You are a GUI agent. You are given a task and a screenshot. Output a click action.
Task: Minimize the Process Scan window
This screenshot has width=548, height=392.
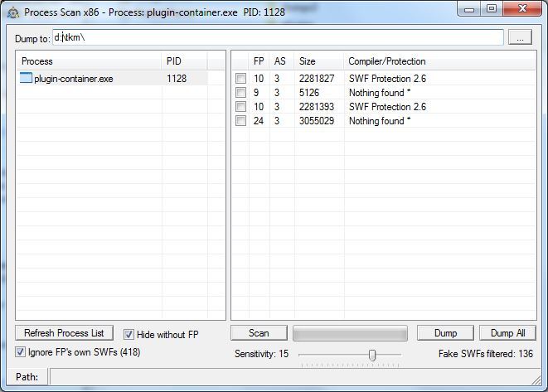pyautogui.click(x=469, y=9)
